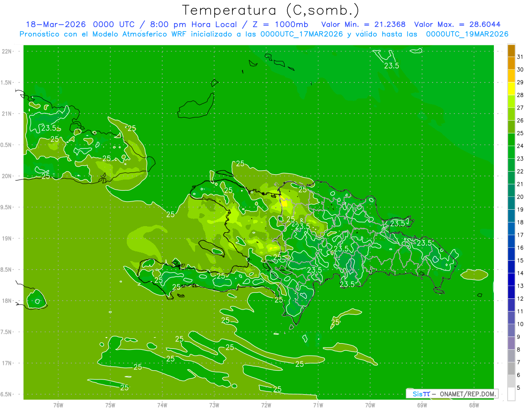
Task: Click the "22N" latitude axis label
Action: (x=7, y=51)
